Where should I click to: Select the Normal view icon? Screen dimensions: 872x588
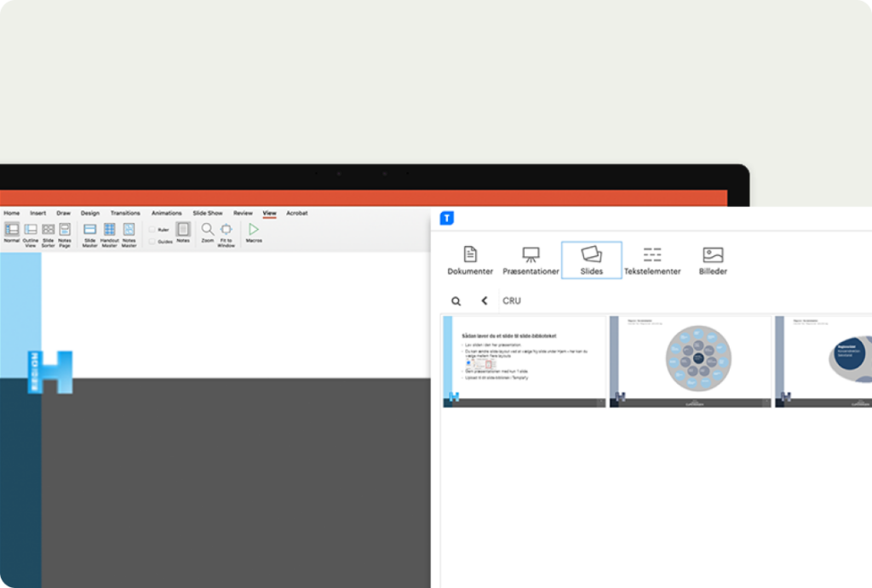[12, 229]
